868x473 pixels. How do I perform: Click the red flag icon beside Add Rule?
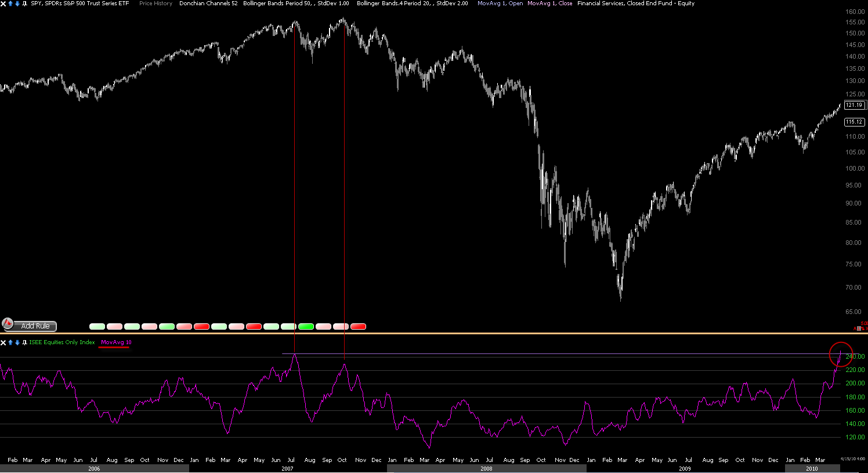click(8, 323)
